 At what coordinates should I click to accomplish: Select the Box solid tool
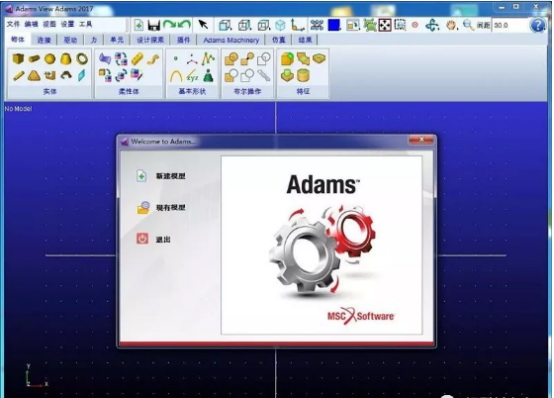pyautogui.click(x=18, y=59)
